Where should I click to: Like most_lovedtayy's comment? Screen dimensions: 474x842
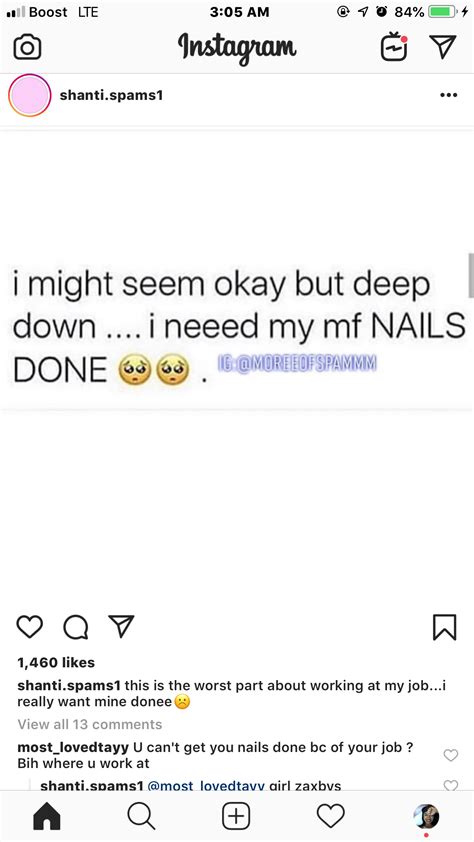click(x=451, y=755)
